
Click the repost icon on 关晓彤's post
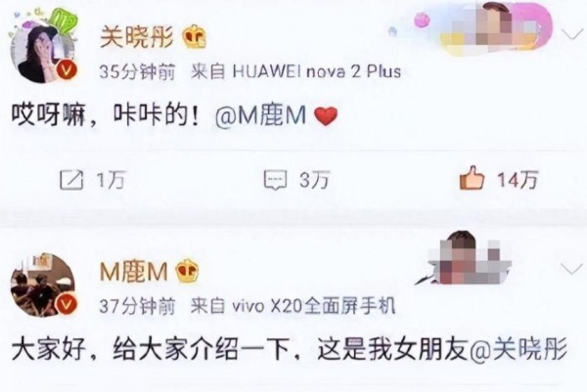click(x=71, y=180)
